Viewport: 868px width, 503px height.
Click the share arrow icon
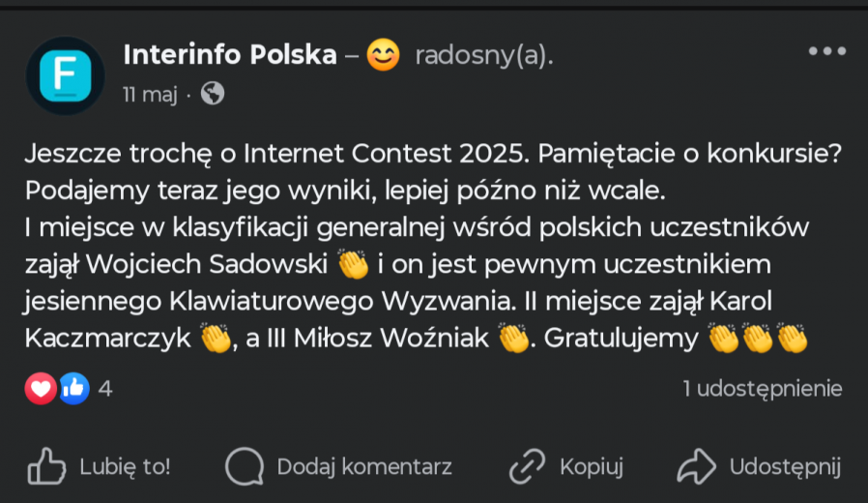696,466
